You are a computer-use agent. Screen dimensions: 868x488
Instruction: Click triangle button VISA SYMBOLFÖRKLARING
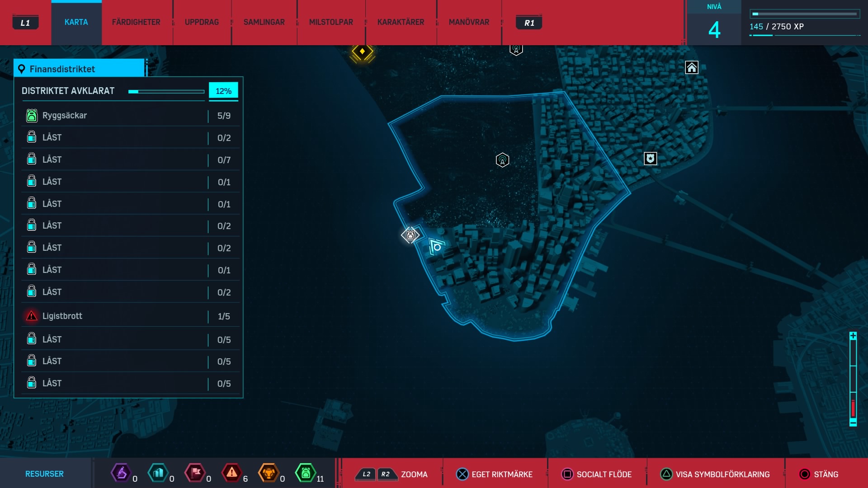click(x=666, y=474)
